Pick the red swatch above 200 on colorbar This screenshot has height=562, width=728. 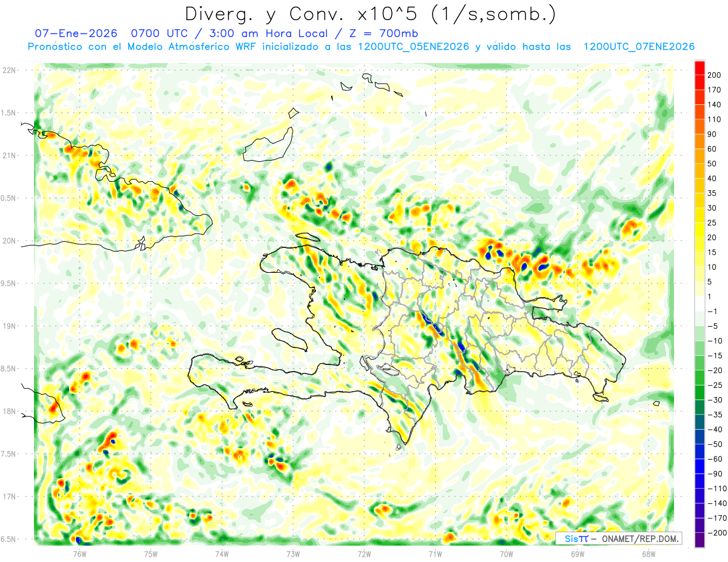699,68
